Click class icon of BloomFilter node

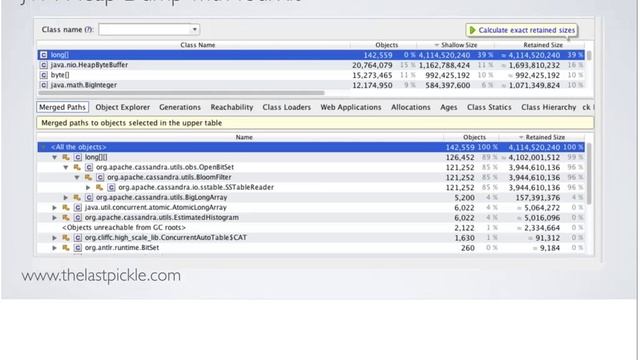100,177
